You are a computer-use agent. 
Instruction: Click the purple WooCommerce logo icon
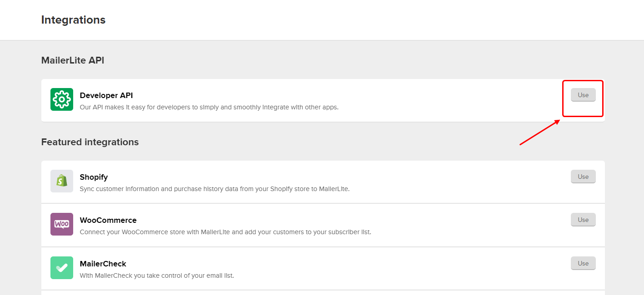click(x=62, y=224)
